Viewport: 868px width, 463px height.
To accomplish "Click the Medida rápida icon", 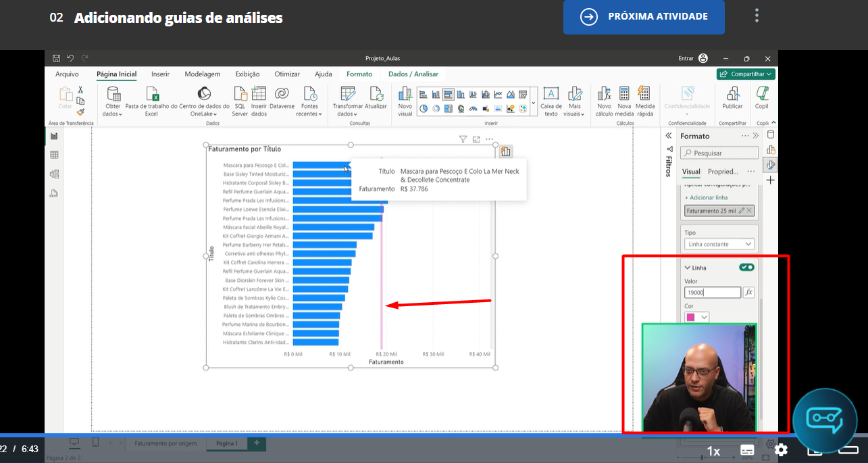I will pos(644,93).
